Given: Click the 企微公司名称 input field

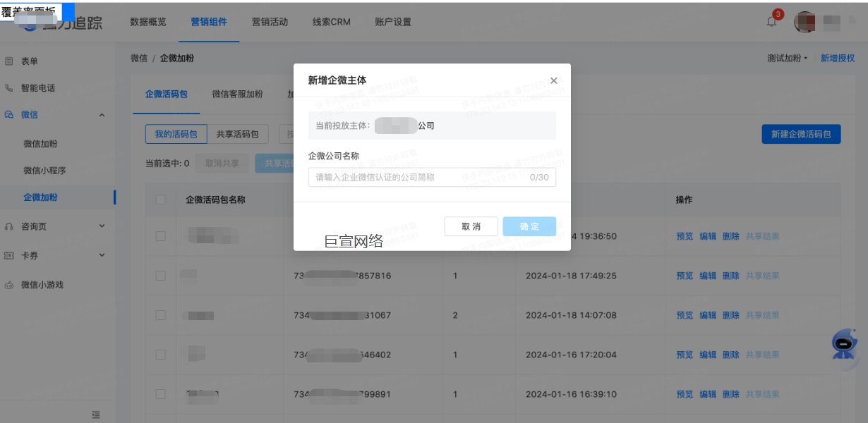Looking at the screenshot, I should [x=431, y=177].
